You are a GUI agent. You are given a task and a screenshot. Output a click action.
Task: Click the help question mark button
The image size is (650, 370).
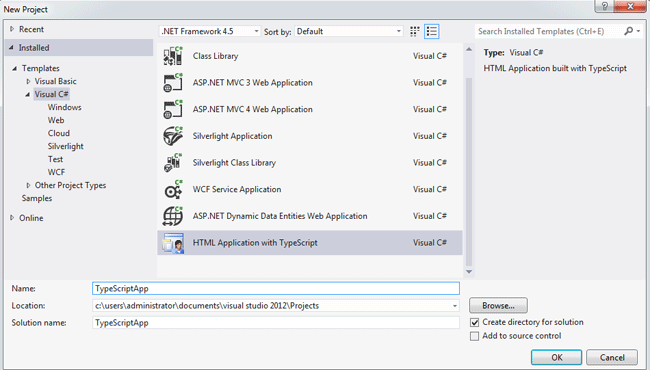(604, 6)
